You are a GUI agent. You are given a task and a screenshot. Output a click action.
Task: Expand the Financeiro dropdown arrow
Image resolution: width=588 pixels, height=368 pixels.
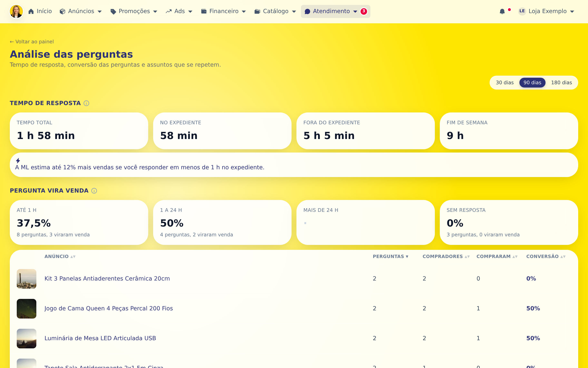pyautogui.click(x=244, y=11)
